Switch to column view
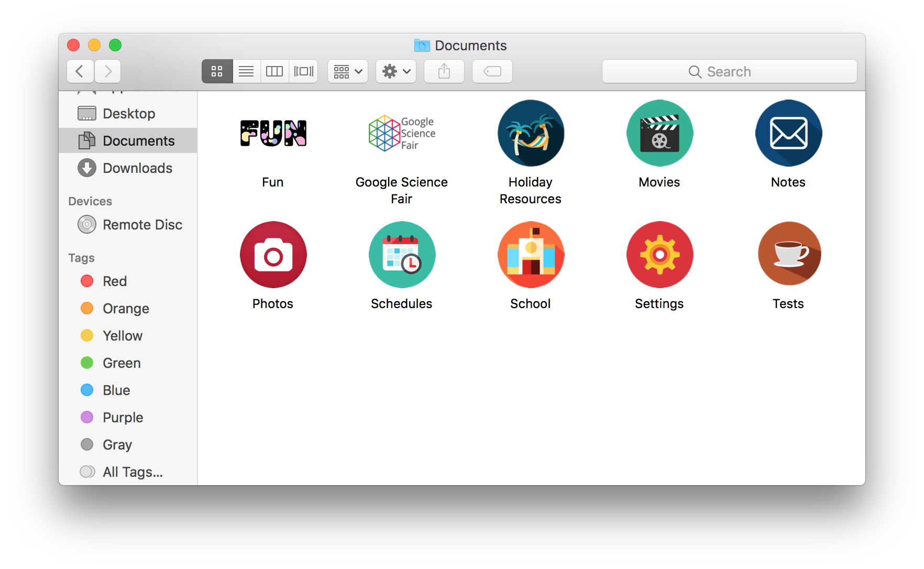Viewport: 924px width, 569px height. (x=274, y=71)
